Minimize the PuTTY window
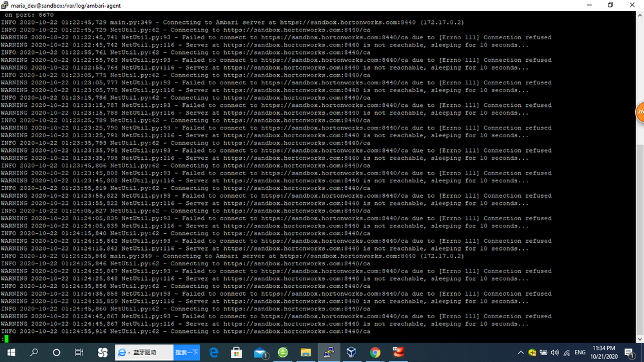Viewport: 644px width, 362px height. pos(589,5)
